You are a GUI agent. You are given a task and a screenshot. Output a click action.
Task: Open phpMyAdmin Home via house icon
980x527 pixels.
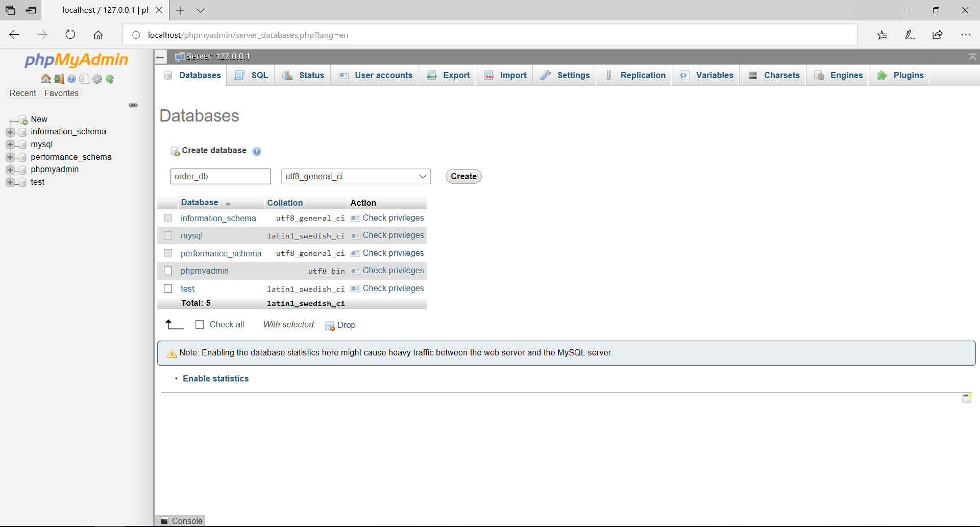46,79
